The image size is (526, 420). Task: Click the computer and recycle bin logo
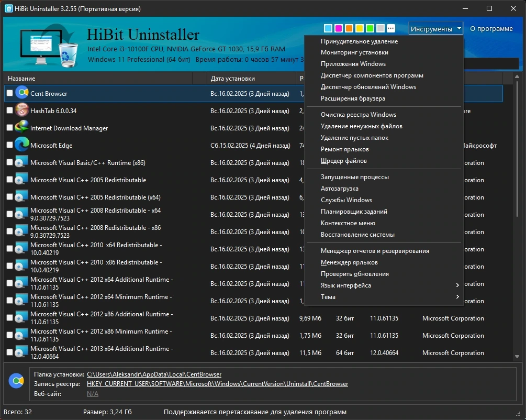[x=49, y=45]
